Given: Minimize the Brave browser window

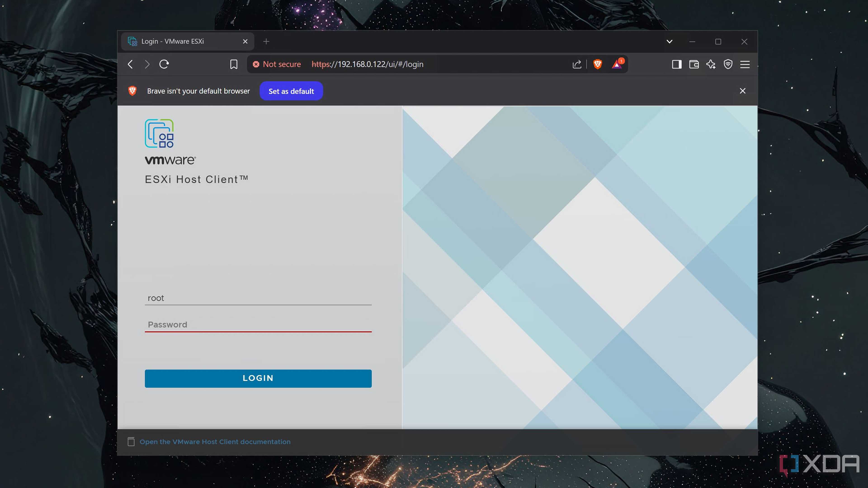Looking at the screenshot, I should click(692, 41).
